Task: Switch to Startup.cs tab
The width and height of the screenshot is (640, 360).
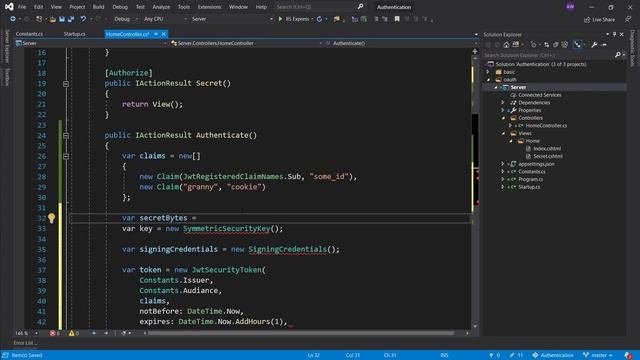Action: (x=75, y=34)
